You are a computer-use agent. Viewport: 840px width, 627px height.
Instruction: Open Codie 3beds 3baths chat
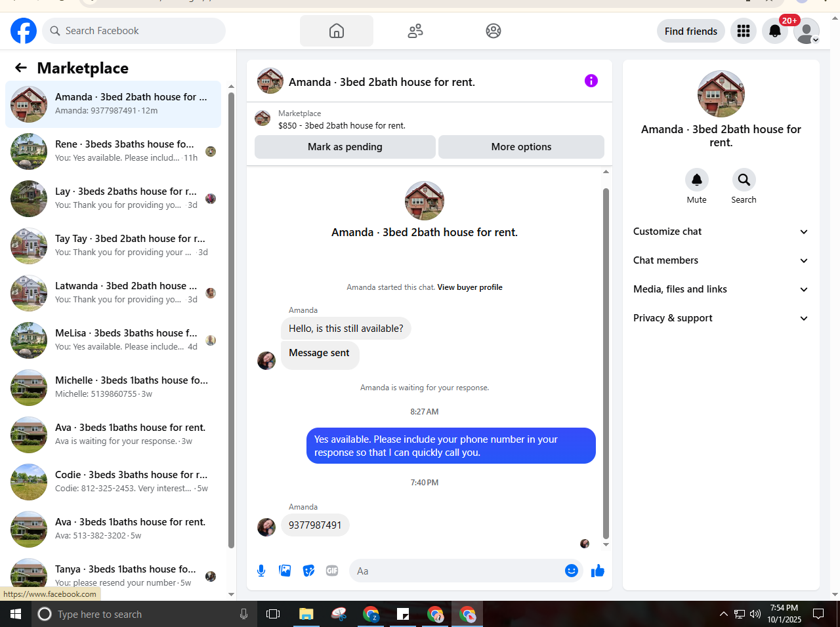[113, 482]
